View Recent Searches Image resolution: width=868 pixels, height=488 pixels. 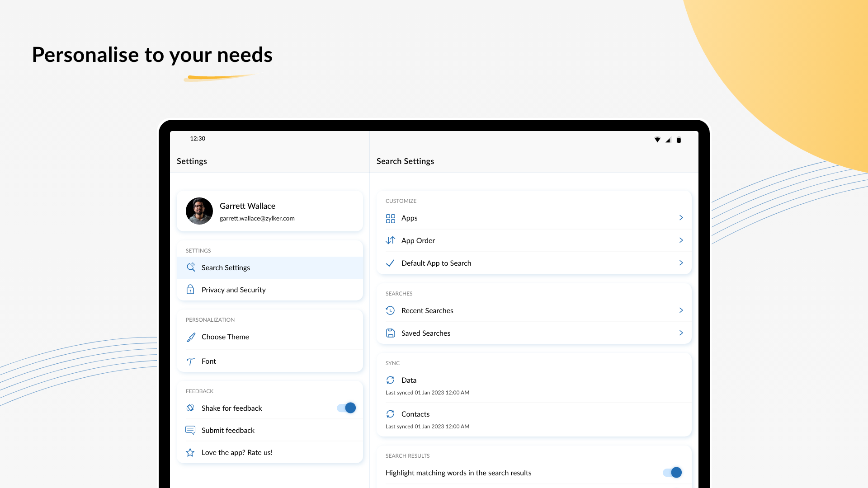[x=534, y=310]
